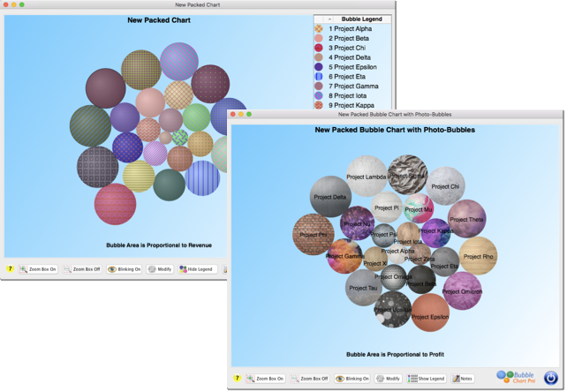Click help icon in back chart window
Screen dimensions: 567x392
pyautogui.click(x=10, y=268)
